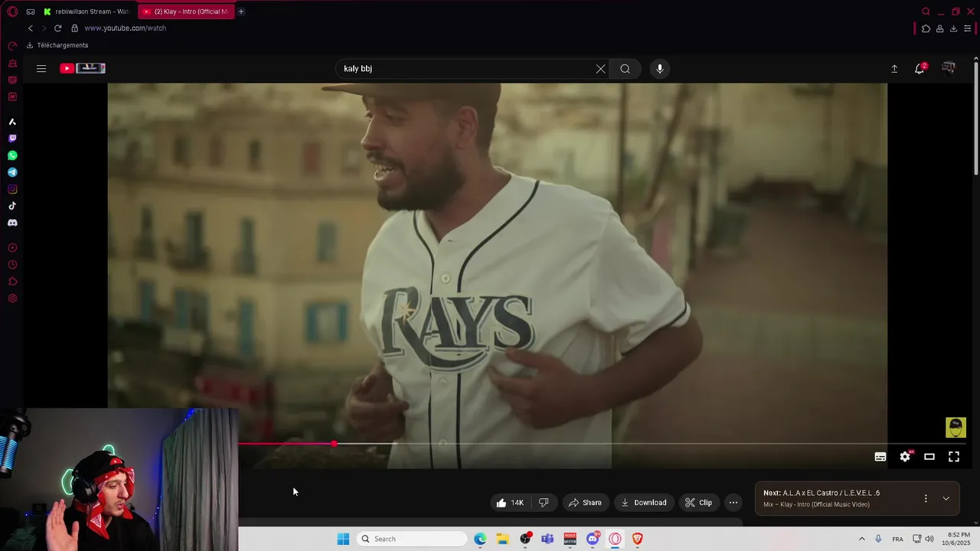Click the Download button under video
980x551 pixels.
click(x=643, y=503)
